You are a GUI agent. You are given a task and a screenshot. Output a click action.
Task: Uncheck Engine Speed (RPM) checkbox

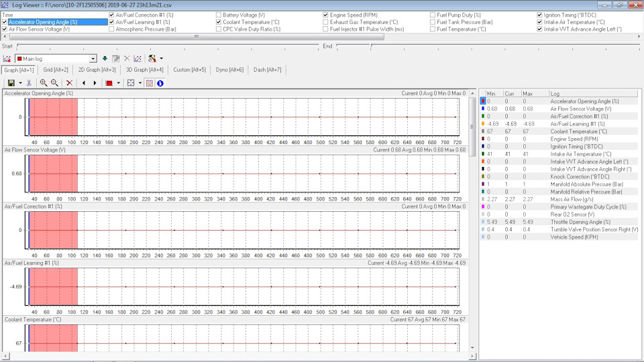(x=325, y=15)
